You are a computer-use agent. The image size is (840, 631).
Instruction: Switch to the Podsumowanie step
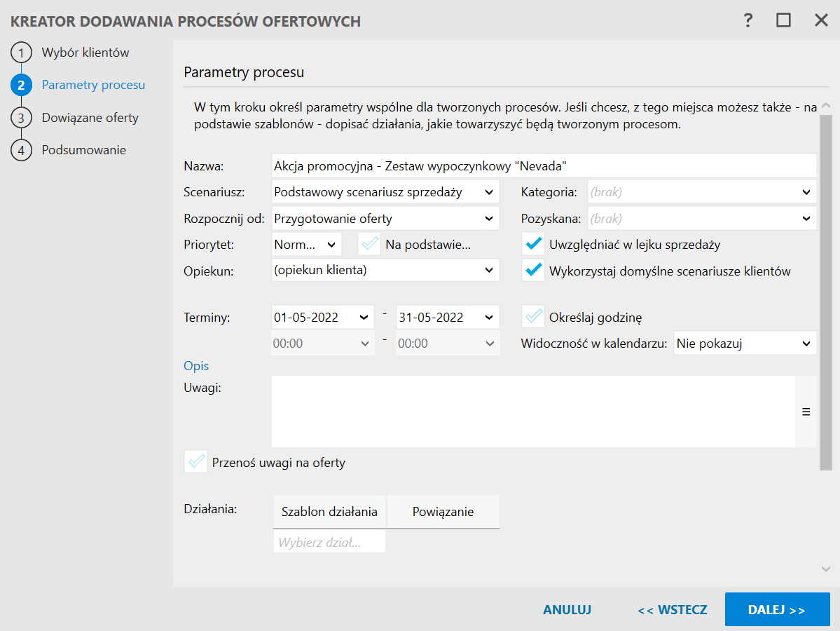point(83,150)
